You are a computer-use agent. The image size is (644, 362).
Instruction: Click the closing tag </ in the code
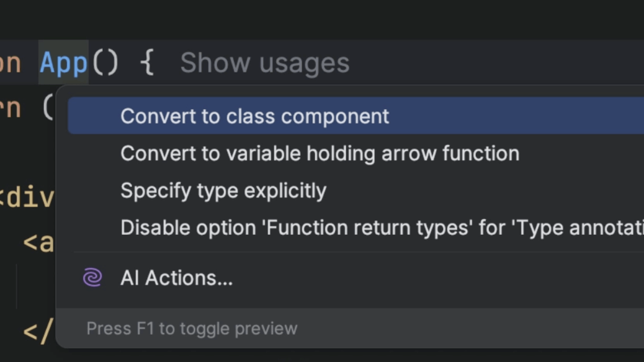click(x=38, y=331)
